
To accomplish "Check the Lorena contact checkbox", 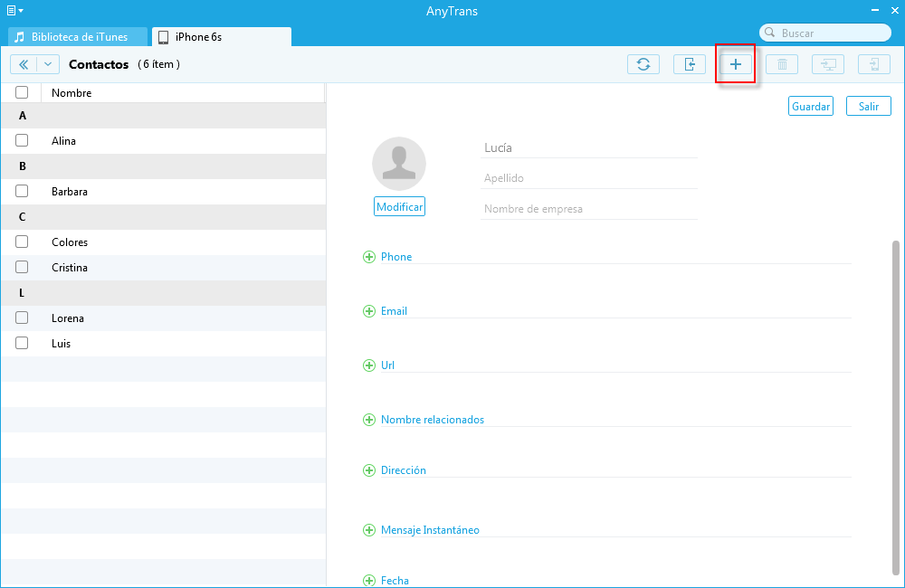I will click(x=22, y=318).
